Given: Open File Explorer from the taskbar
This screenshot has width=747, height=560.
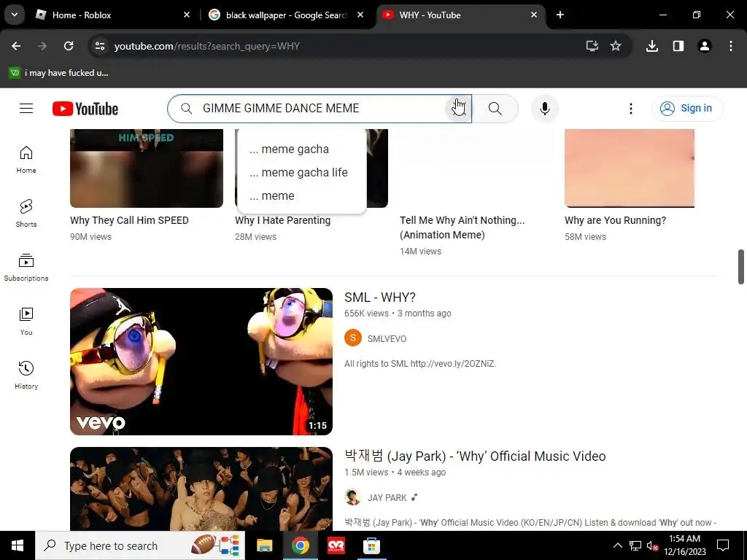Looking at the screenshot, I should click(x=264, y=545).
